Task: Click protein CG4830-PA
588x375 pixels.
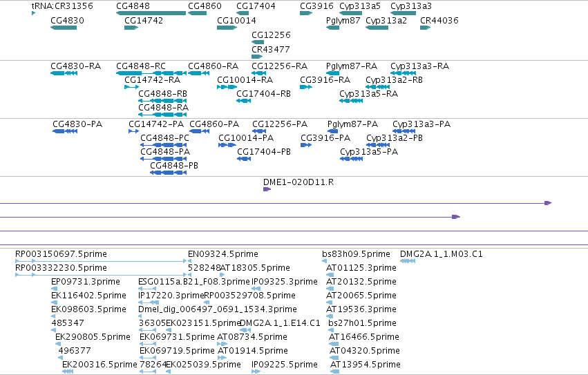Action: [77, 124]
